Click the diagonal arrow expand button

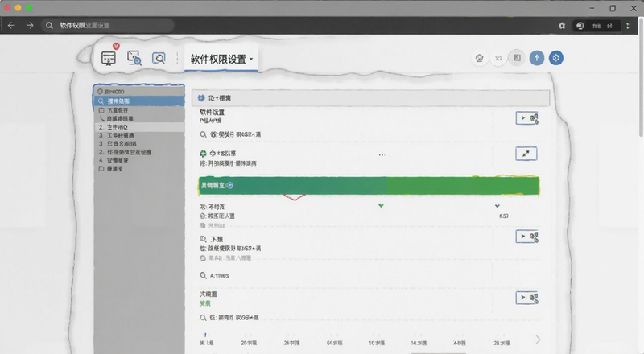pos(526,154)
